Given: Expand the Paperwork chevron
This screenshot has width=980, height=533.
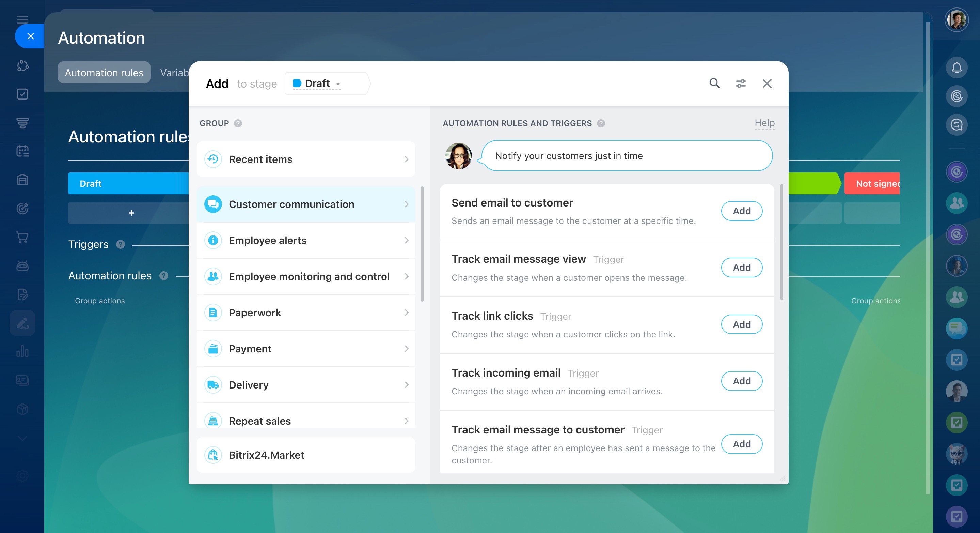Looking at the screenshot, I should coord(406,313).
